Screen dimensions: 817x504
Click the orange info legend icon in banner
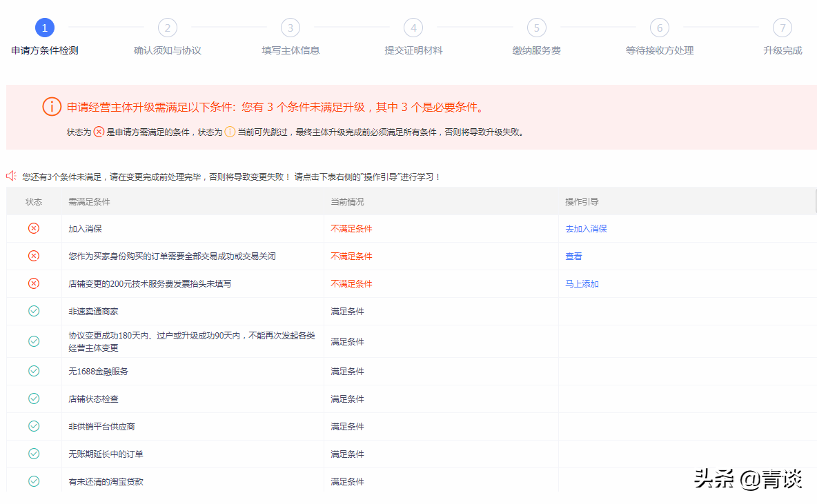(230, 132)
